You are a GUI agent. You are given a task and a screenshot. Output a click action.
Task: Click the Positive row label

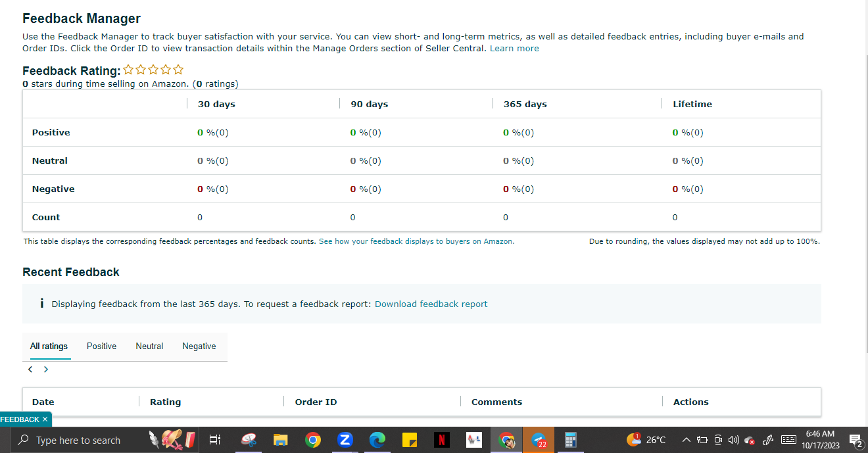[51, 132]
